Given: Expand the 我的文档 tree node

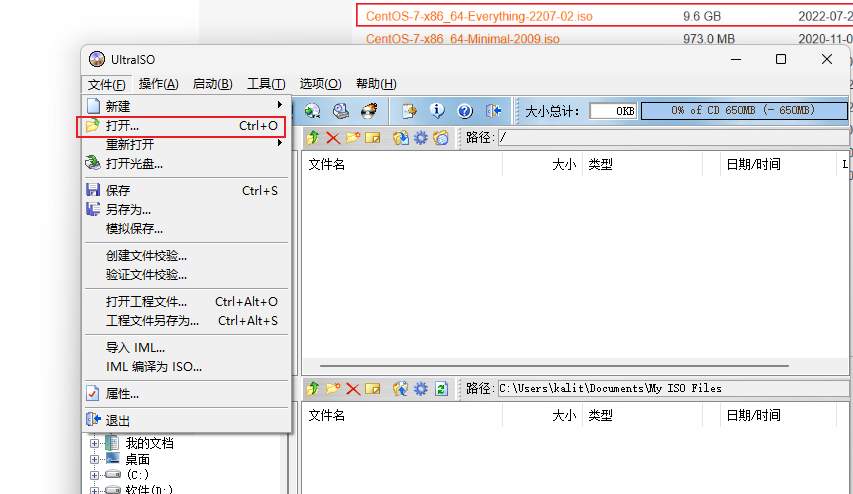Looking at the screenshot, I should [94, 443].
